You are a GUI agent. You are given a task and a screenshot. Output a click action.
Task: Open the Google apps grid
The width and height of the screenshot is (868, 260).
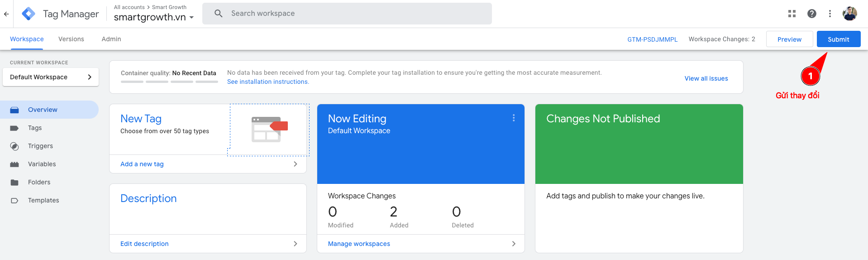(x=792, y=14)
